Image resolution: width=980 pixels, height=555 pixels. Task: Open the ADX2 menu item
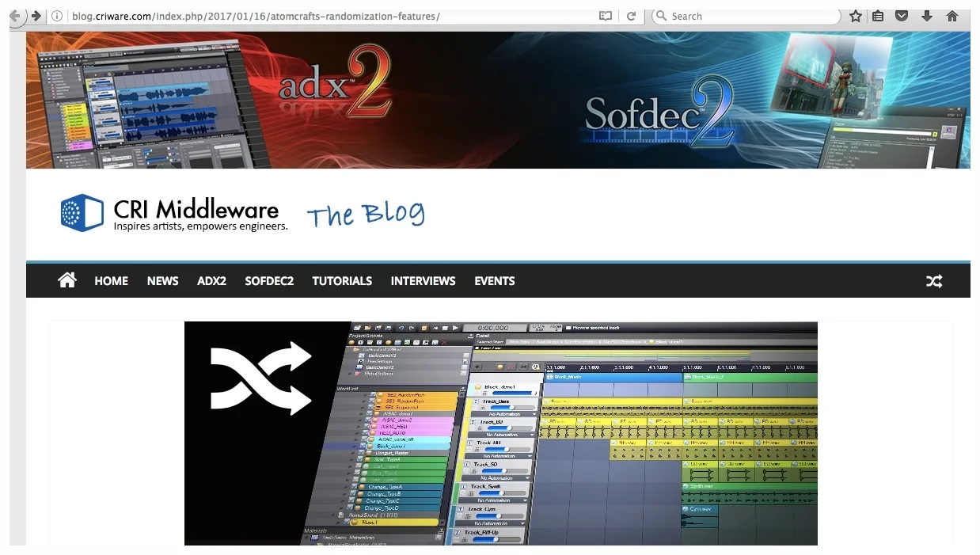coord(211,281)
